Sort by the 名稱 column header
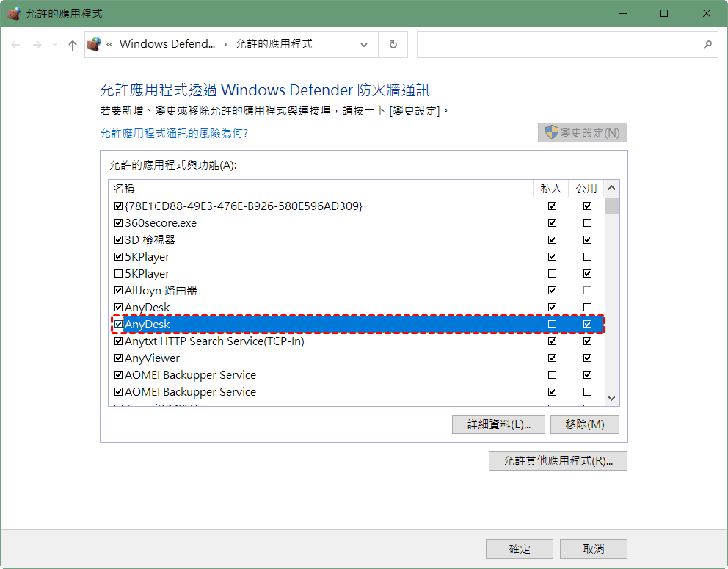This screenshot has width=728, height=569. (x=321, y=188)
